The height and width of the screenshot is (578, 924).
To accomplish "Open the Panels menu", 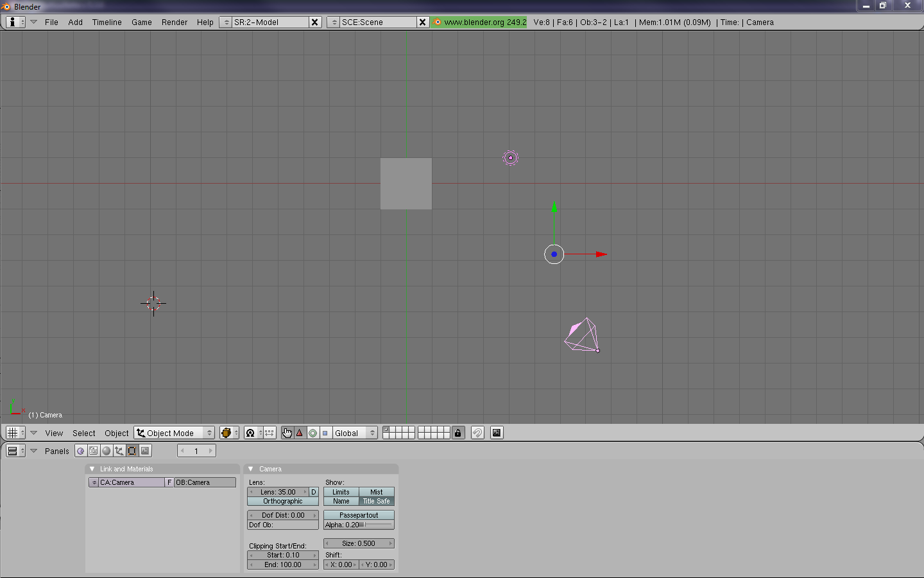I will point(57,451).
